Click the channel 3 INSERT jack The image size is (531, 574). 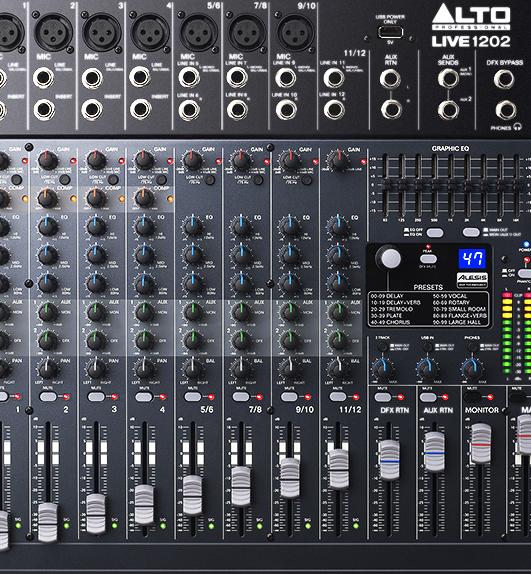92,109
